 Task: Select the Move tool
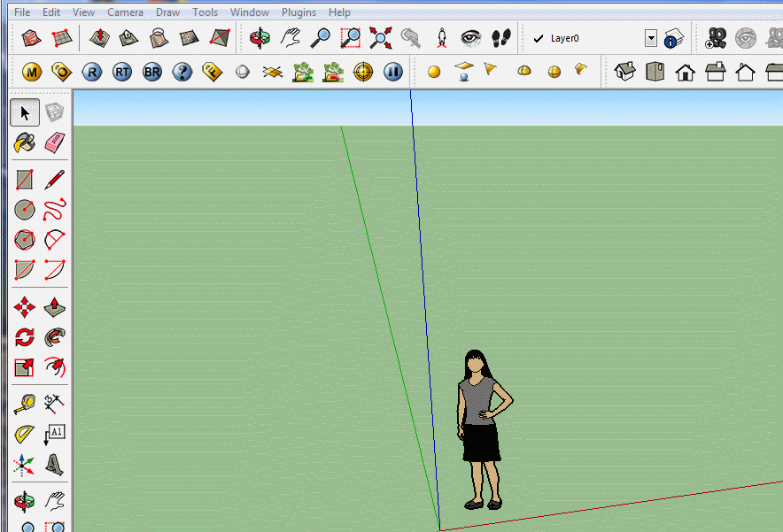click(25, 307)
